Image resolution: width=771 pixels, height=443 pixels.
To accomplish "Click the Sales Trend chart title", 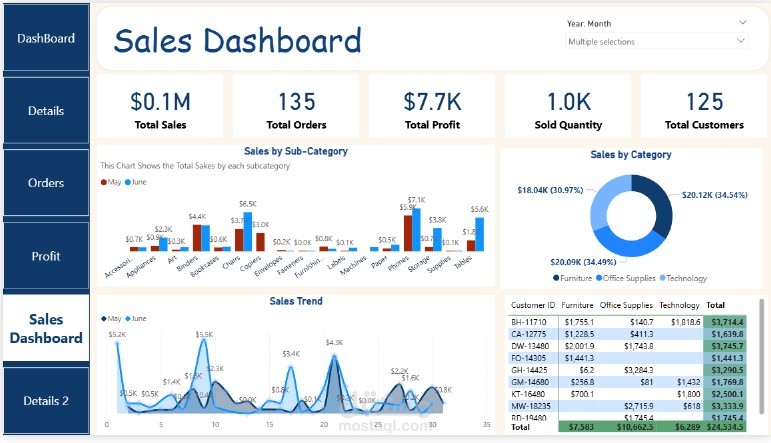I will 296,301.
